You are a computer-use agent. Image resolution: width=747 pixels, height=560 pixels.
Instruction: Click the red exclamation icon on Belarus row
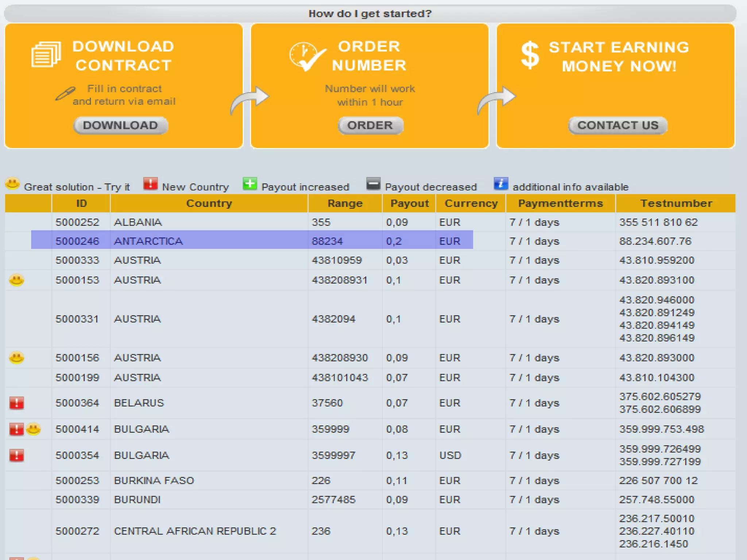tap(16, 403)
